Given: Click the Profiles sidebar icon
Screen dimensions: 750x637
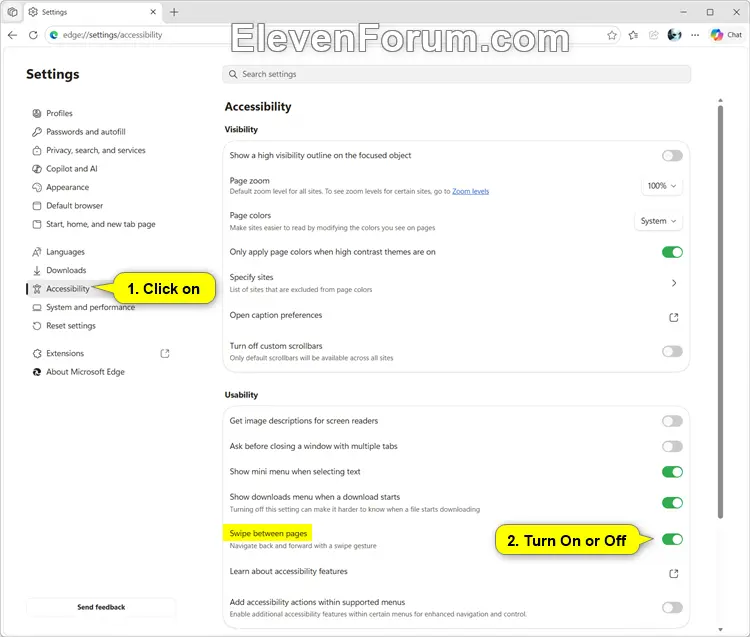Looking at the screenshot, I should pos(37,113).
